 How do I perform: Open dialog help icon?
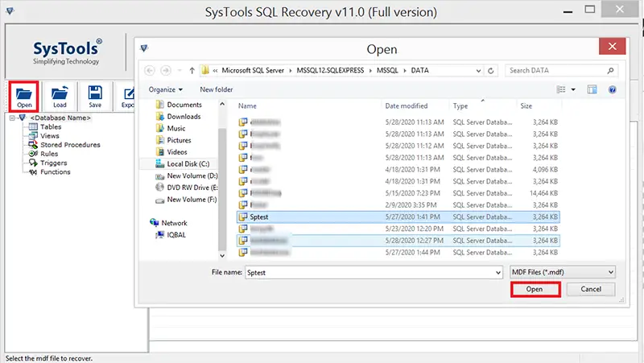point(612,89)
